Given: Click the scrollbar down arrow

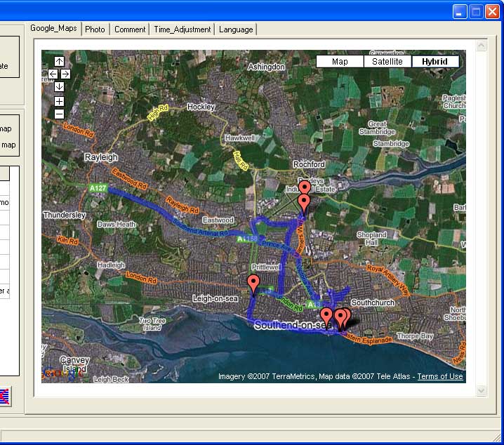Looking at the screenshot, I should [481, 391].
